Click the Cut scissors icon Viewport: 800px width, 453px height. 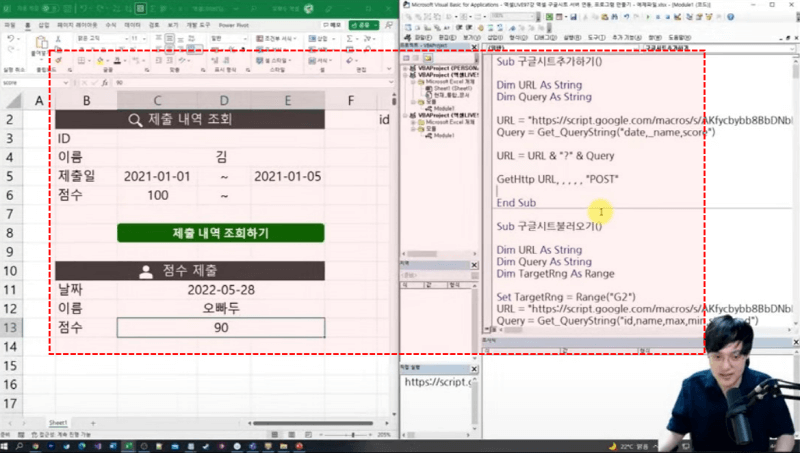[58, 39]
